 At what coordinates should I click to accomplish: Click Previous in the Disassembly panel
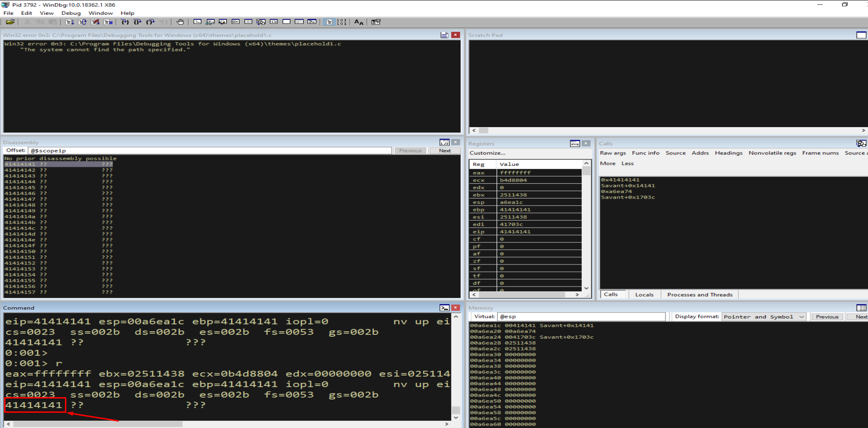(x=410, y=151)
